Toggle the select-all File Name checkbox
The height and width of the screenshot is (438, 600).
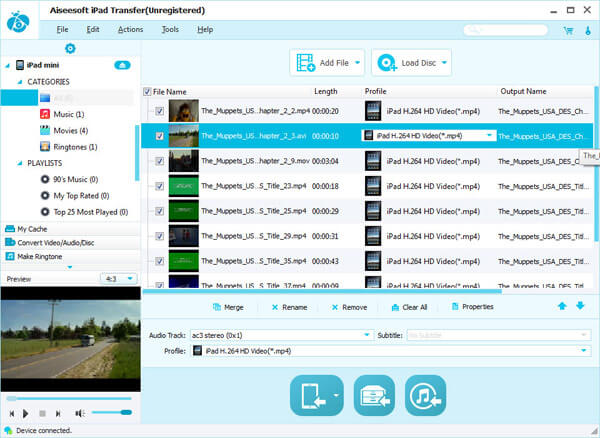coord(147,92)
